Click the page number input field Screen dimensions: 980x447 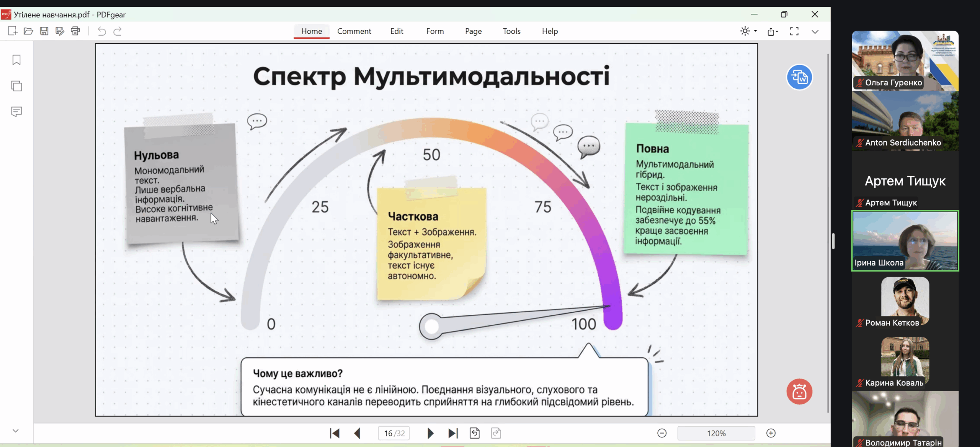point(389,433)
